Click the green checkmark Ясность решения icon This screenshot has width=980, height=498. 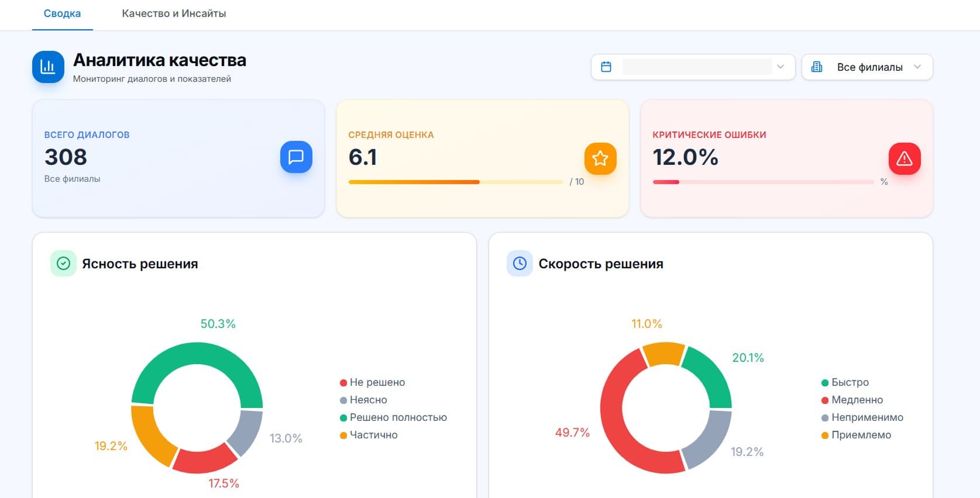tap(63, 264)
